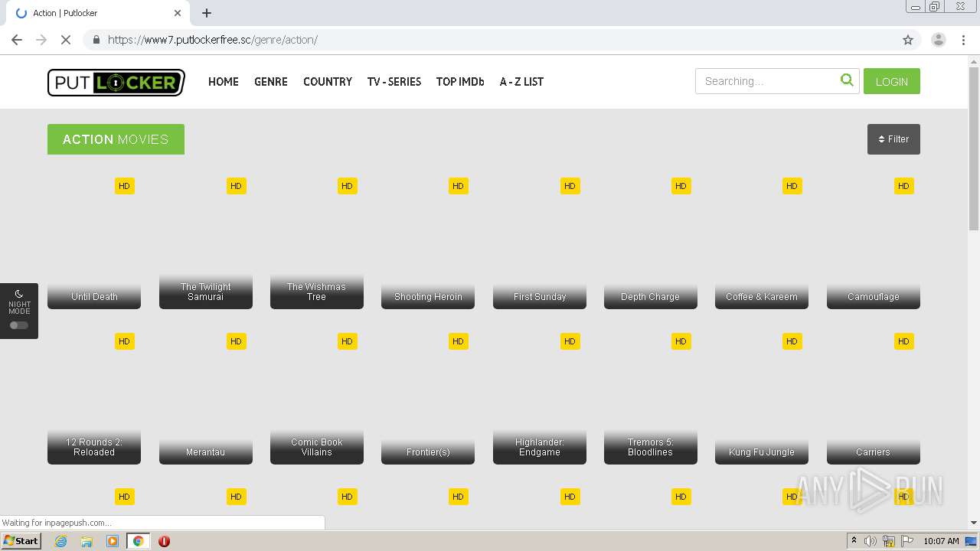
Task: Click the taskbar clock 10:07 AM
Action: pos(941,541)
